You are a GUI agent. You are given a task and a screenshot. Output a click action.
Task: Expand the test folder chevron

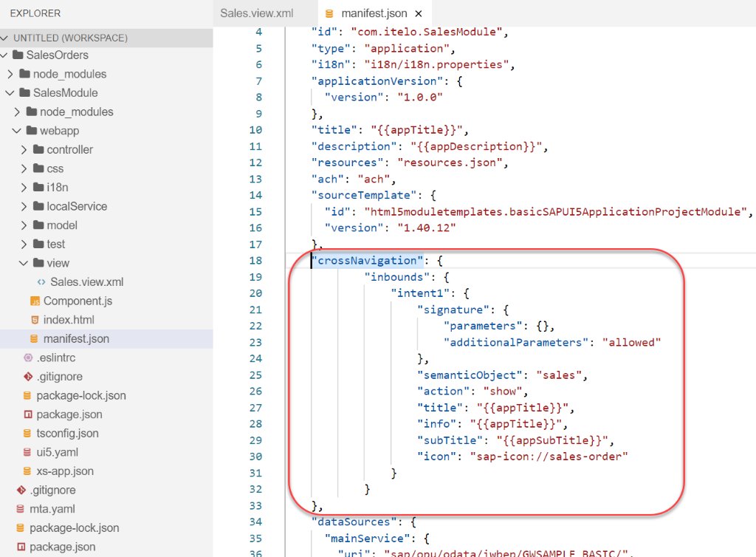point(24,244)
